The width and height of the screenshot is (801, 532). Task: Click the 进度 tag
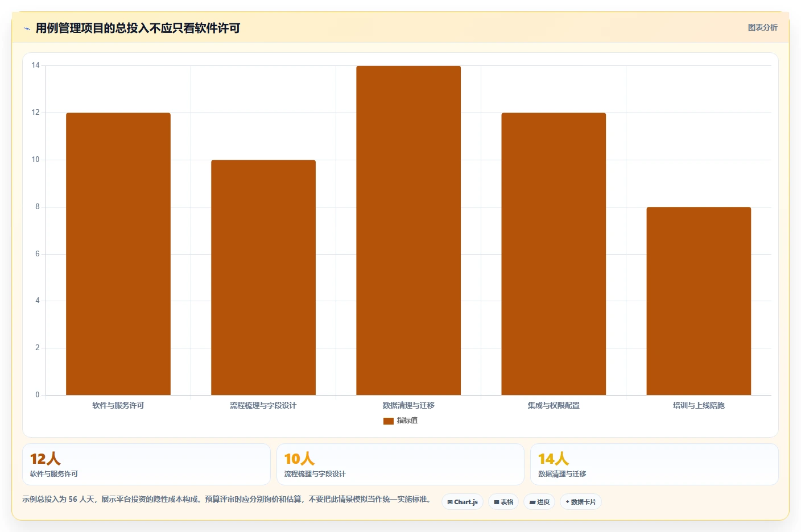(x=539, y=502)
